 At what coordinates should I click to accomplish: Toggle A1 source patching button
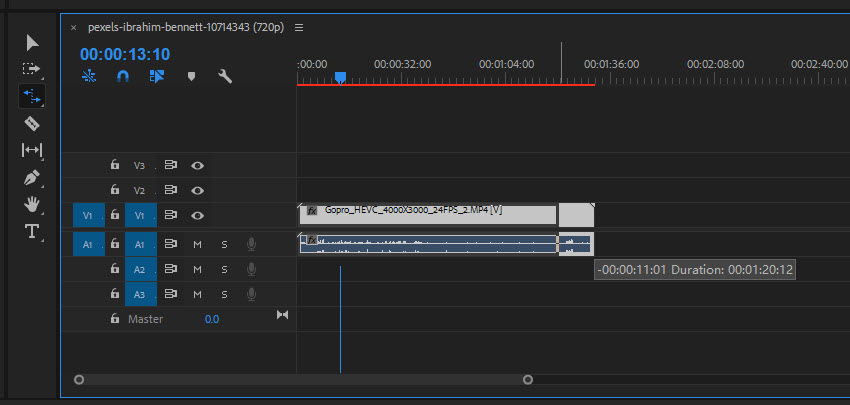[88, 245]
